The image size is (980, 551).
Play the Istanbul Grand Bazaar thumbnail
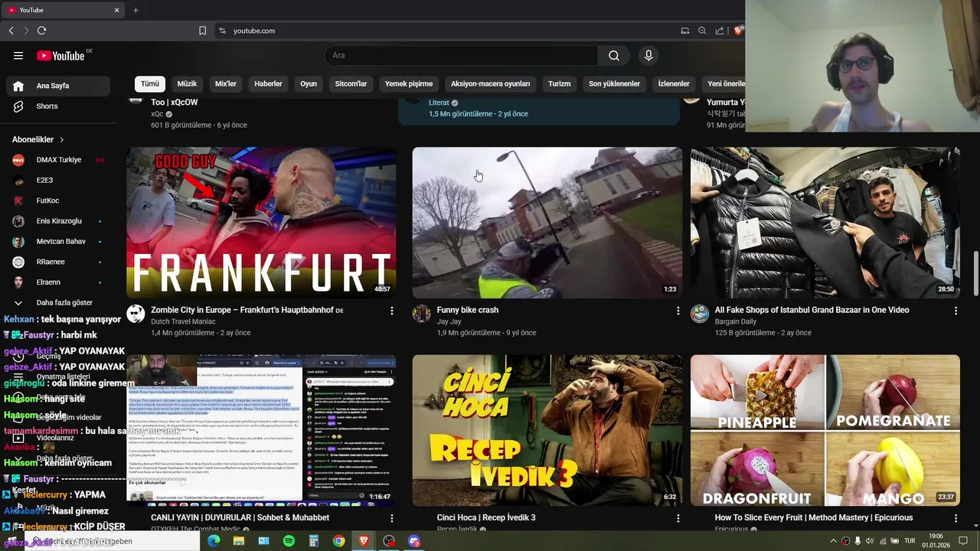(825, 223)
